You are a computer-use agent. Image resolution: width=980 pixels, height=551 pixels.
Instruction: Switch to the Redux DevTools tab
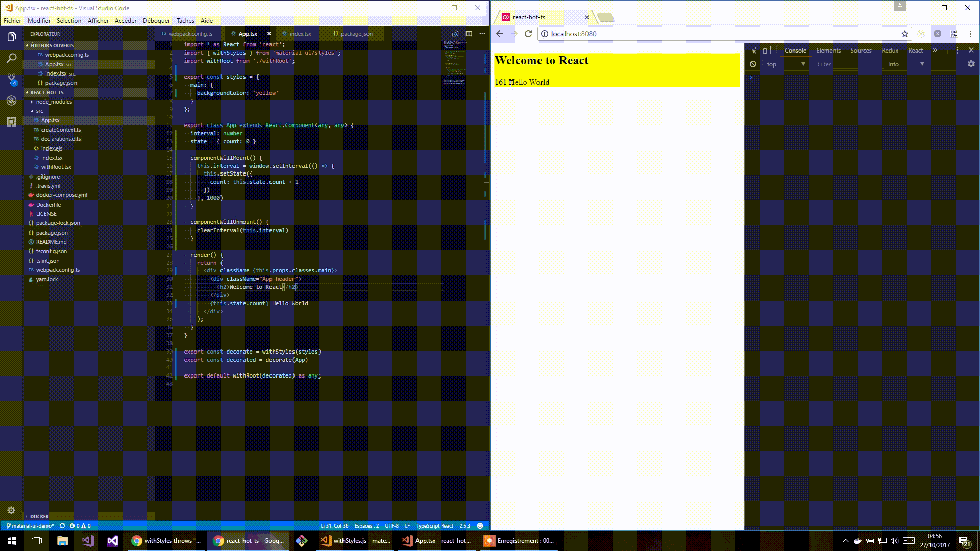click(890, 51)
